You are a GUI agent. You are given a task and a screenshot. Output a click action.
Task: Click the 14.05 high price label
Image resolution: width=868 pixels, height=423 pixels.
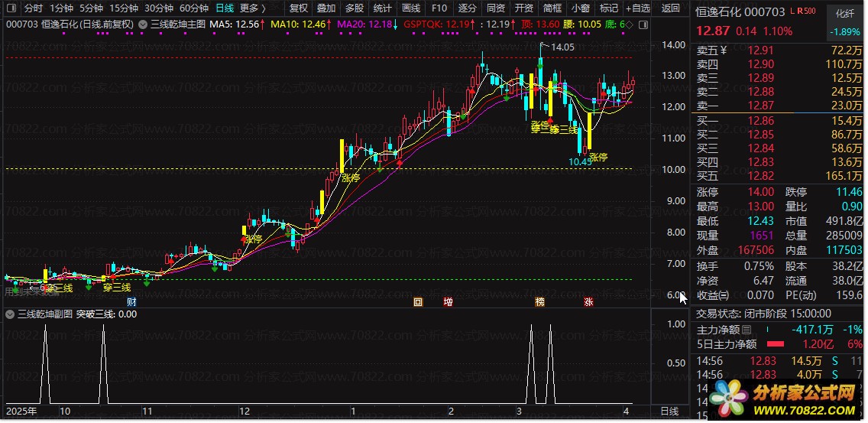point(563,47)
